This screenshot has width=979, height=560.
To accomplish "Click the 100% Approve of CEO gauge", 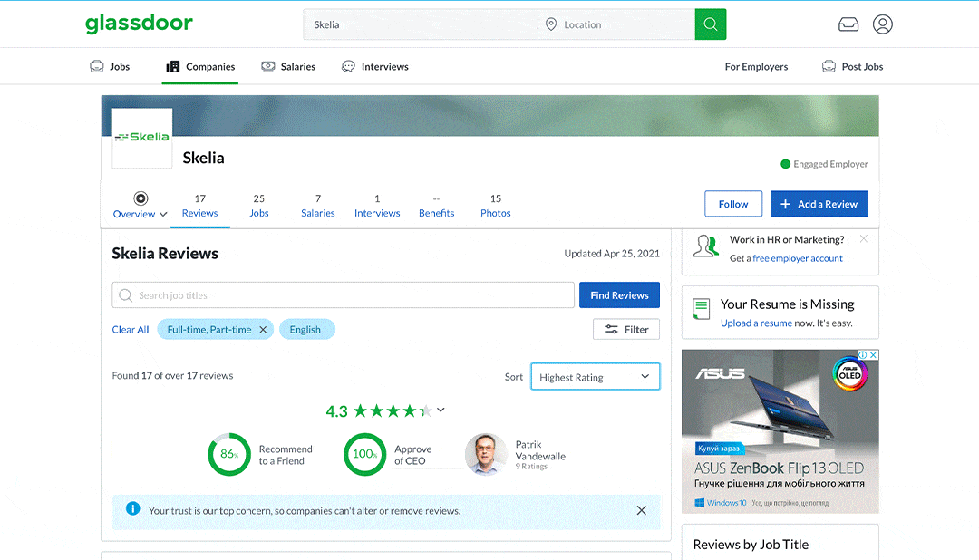I will point(364,455).
